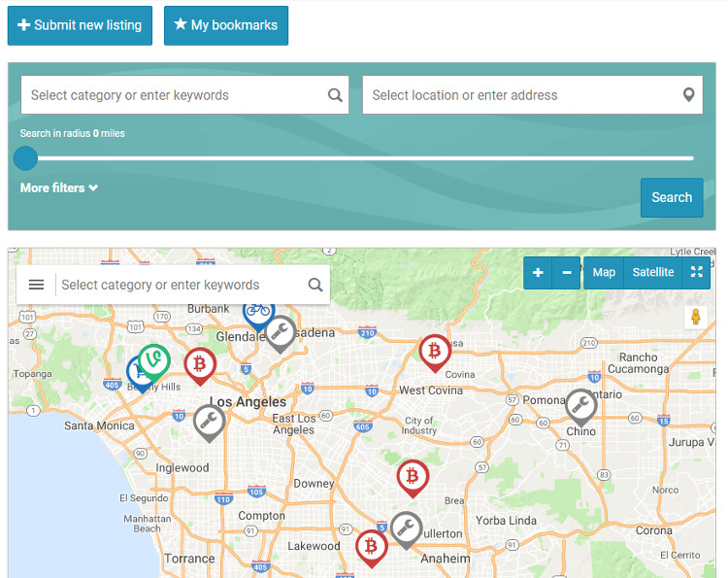The width and height of the screenshot is (728, 578).
Task: Click the map search magnifier icon
Action: pyautogui.click(x=315, y=285)
